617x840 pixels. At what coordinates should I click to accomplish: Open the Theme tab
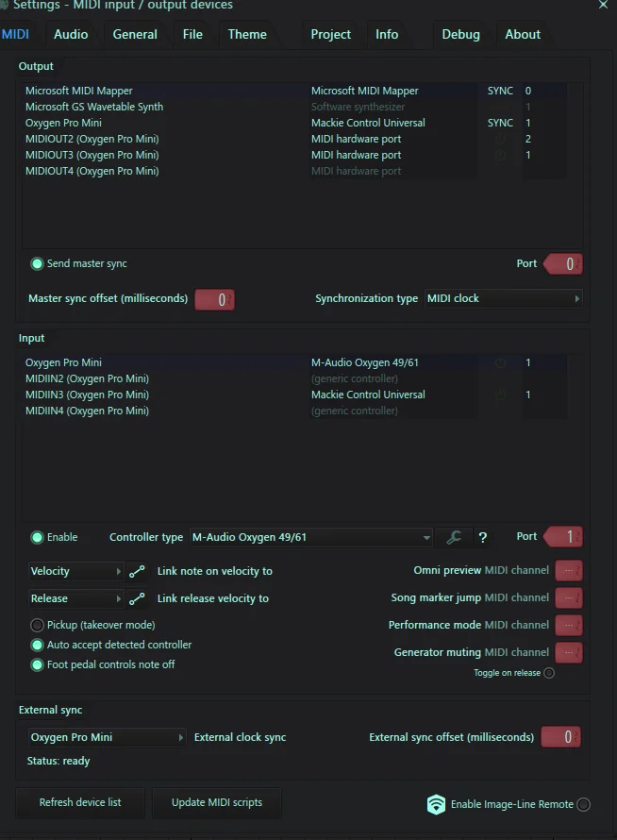tap(247, 34)
